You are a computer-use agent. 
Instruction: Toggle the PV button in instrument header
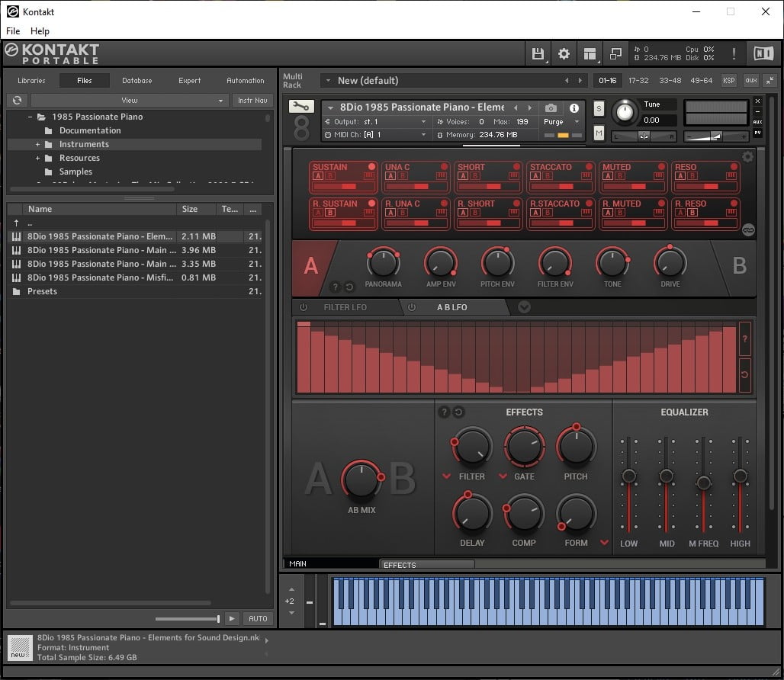point(757,133)
